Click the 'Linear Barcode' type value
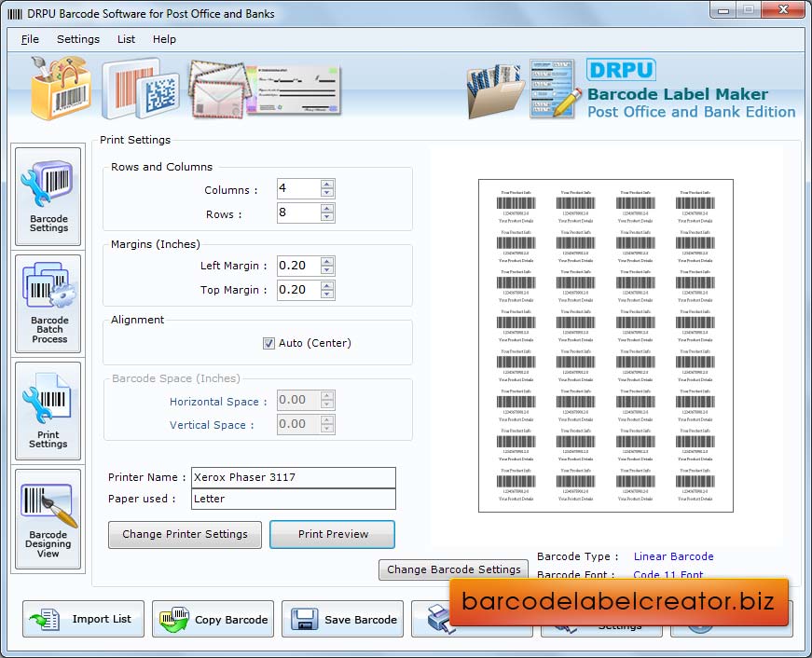812x658 pixels. coord(674,556)
